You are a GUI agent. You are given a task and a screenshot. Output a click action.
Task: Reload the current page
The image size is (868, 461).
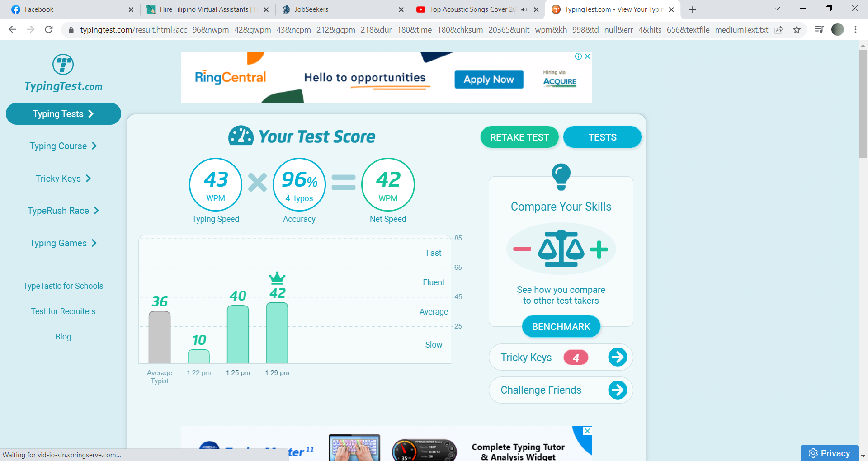tap(49, 29)
